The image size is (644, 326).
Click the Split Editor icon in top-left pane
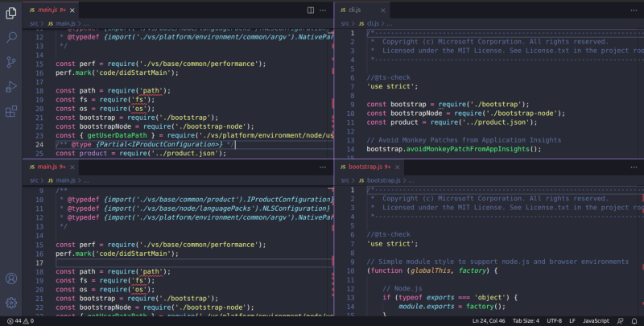click(x=311, y=10)
